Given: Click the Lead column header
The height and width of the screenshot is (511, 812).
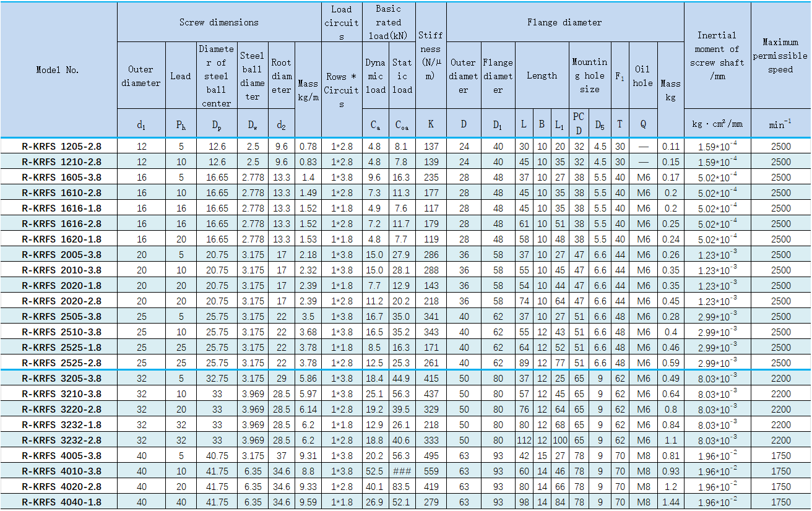Looking at the screenshot, I should tap(181, 76).
